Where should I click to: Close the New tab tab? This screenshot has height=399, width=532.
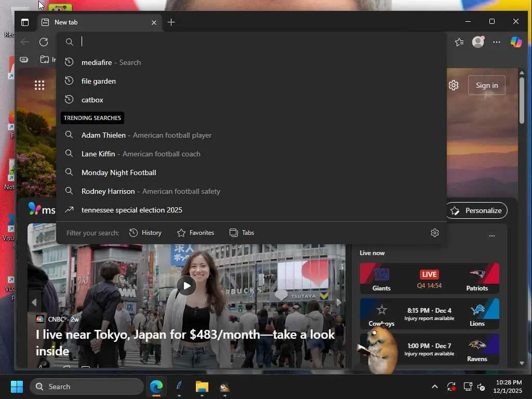pyautogui.click(x=154, y=22)
